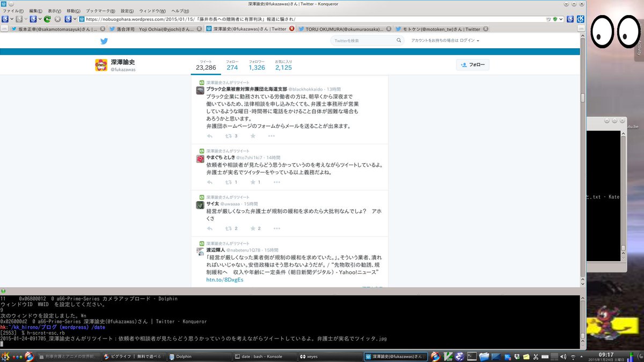Open dropdown arrow next to second navigation icon

26,19
